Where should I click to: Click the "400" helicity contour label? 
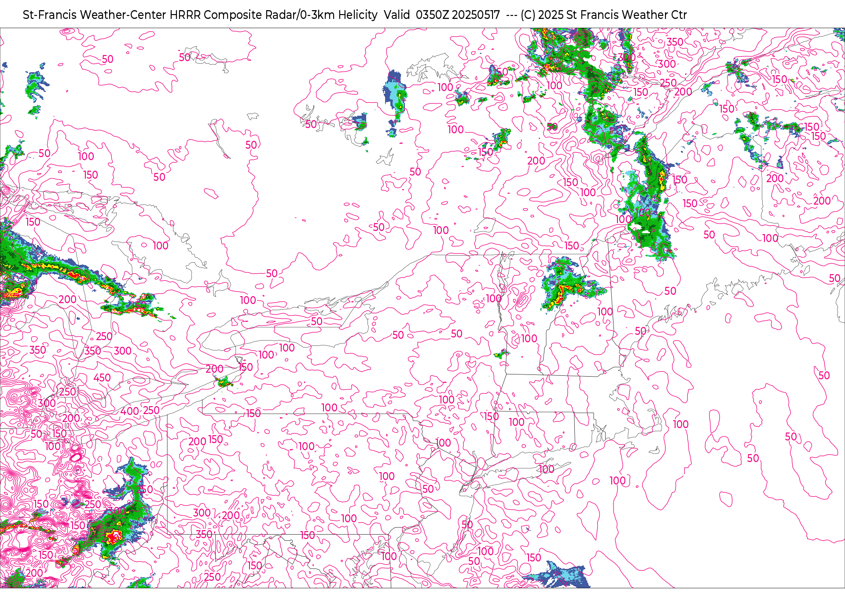[130, 411]
